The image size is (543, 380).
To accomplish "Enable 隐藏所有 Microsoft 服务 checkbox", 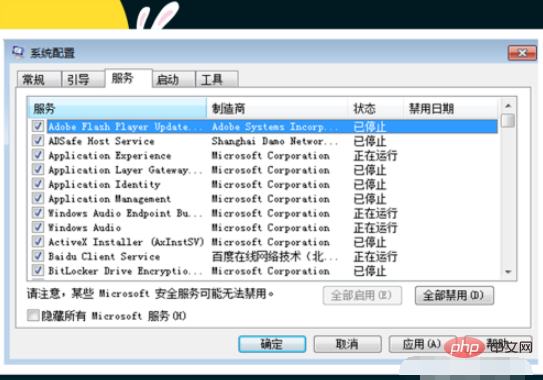I will click(33, 315).
